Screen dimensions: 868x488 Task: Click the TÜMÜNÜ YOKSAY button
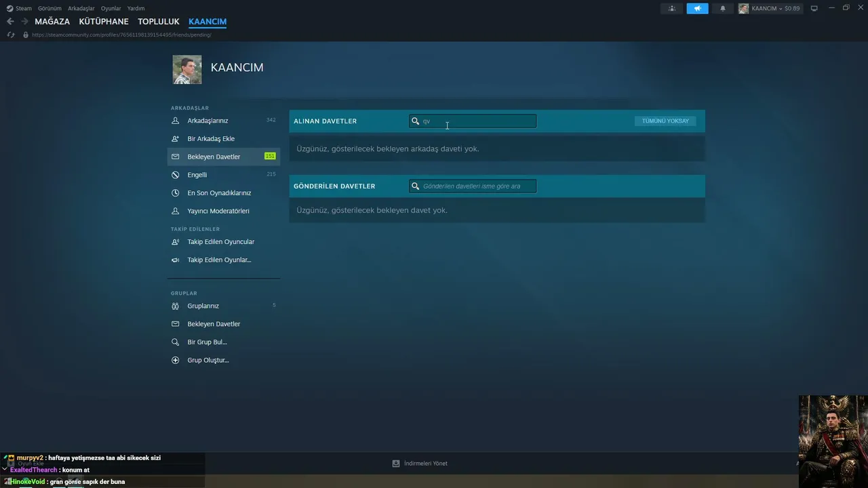point(665,121)
